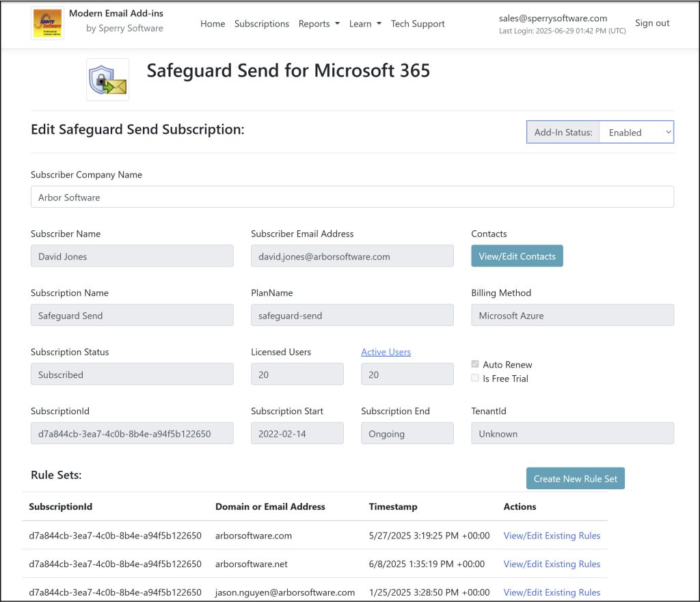This screenshot has width=700, height=602.
Task: Expand the Learn dropdown menu
Action: [x=364, y=23]
